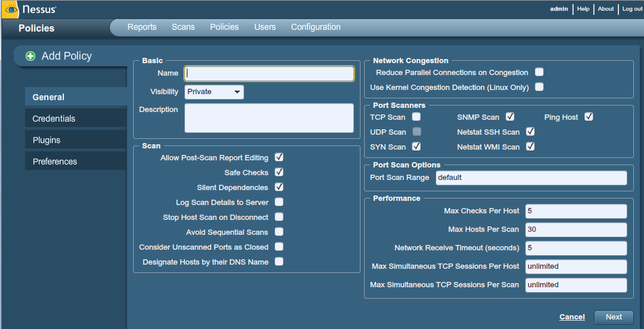Image resolution: width=644 pixels, height=329 pixels.
Task: Enable Log Scan Details to Server
Action: pos(279,202)
